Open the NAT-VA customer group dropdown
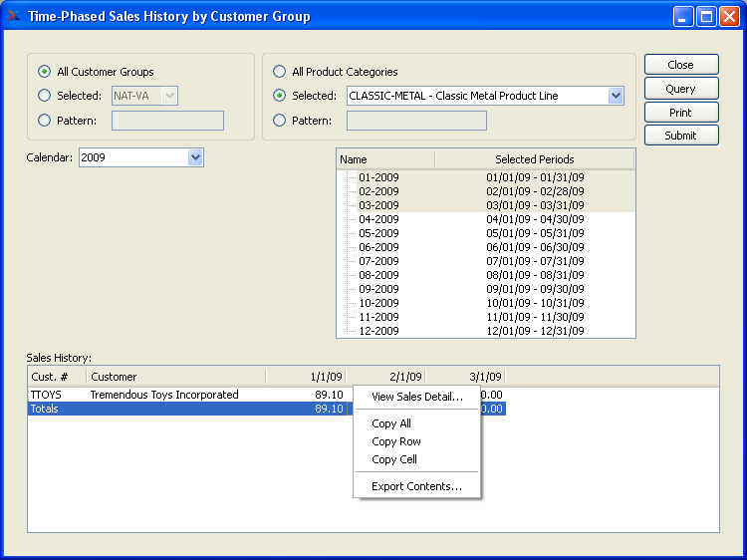The height and width of the screenshot is (560, 747). 169,96
